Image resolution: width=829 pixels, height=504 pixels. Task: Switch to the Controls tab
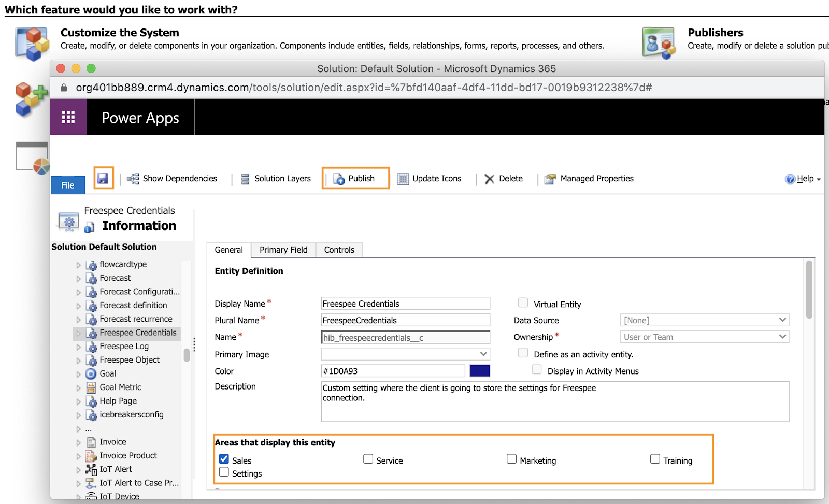339,250
